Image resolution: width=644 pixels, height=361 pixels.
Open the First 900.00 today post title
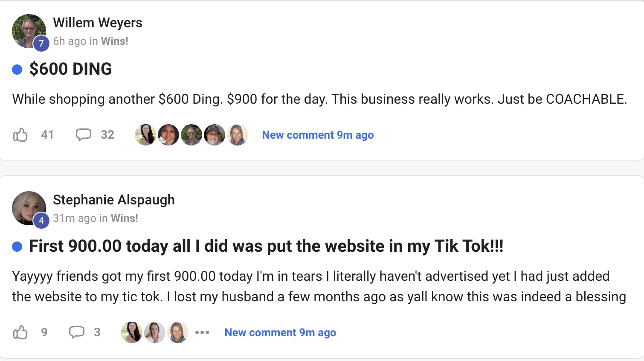click(266, 246)
